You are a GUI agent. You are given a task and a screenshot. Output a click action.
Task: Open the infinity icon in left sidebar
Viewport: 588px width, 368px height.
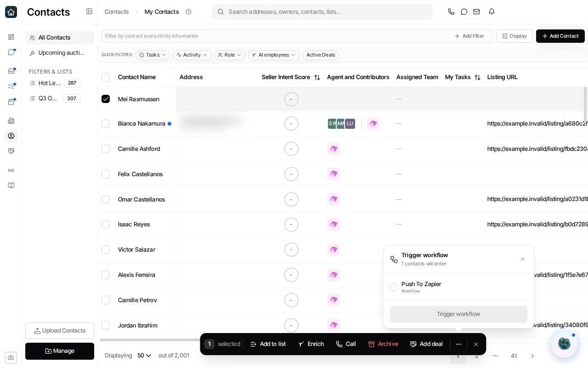point(11,170)
